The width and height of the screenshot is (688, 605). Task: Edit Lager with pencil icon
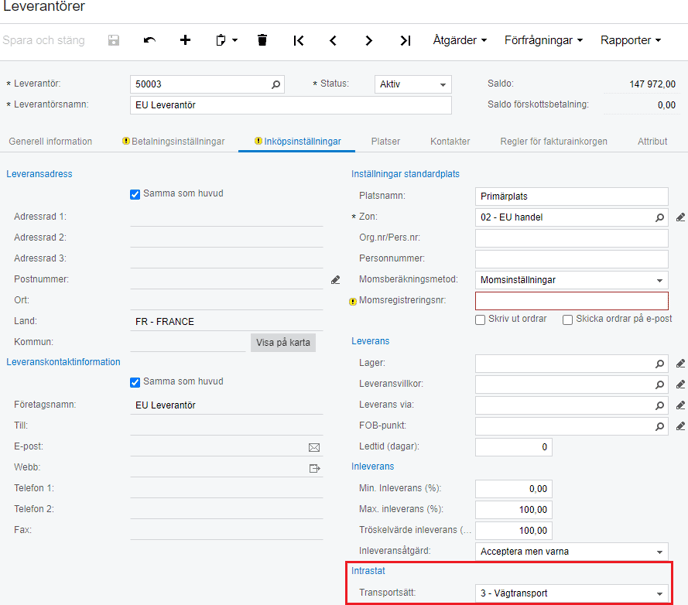[681, 364]
